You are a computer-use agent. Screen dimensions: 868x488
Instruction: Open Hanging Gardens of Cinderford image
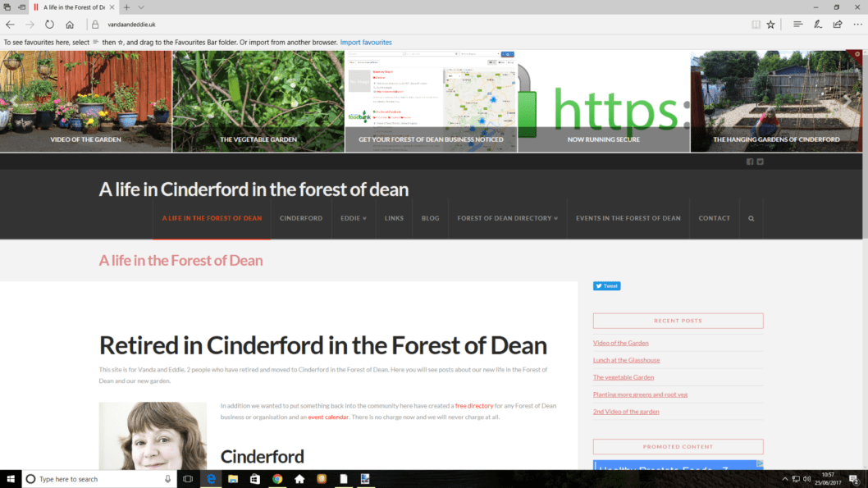point(776,101)
